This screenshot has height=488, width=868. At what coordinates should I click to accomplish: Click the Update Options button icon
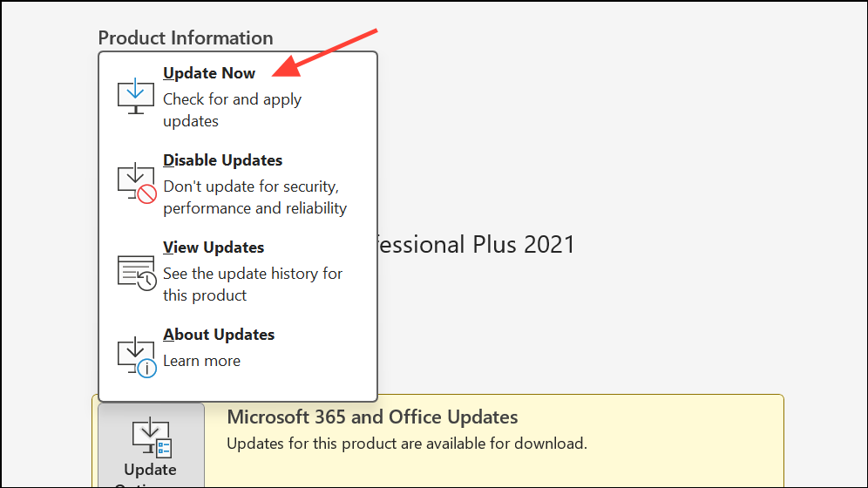tap(152, 438)
